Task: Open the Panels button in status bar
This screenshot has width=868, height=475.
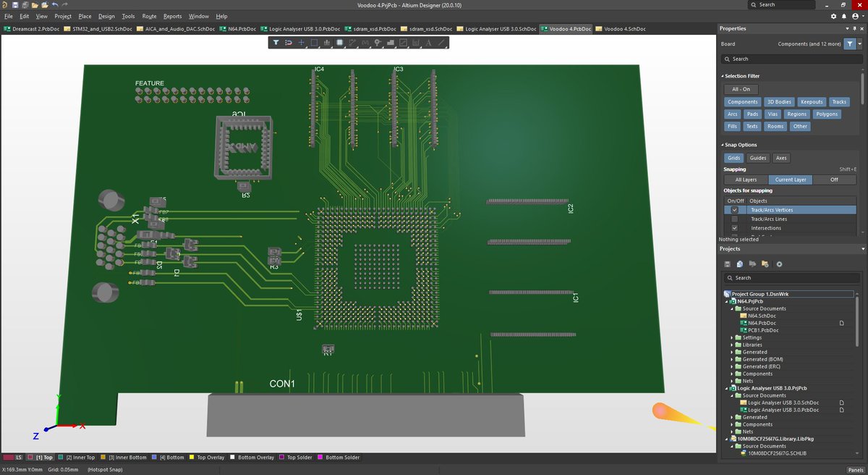Action: (x=856, y=469)
